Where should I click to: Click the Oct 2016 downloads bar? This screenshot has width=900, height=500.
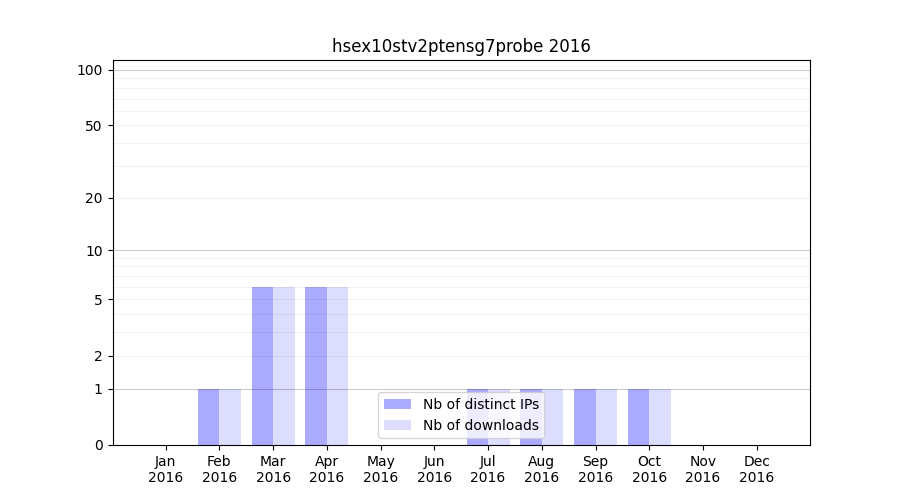[x=660, y=417]
